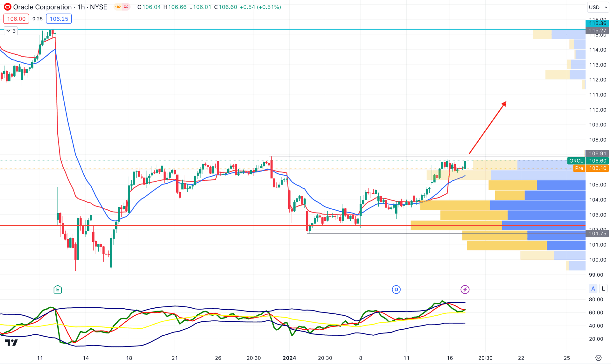Click the pink approximate-data indicator icon
This screenshot has width=611, height=364.
pyautogui.click(x=126, y=7)
